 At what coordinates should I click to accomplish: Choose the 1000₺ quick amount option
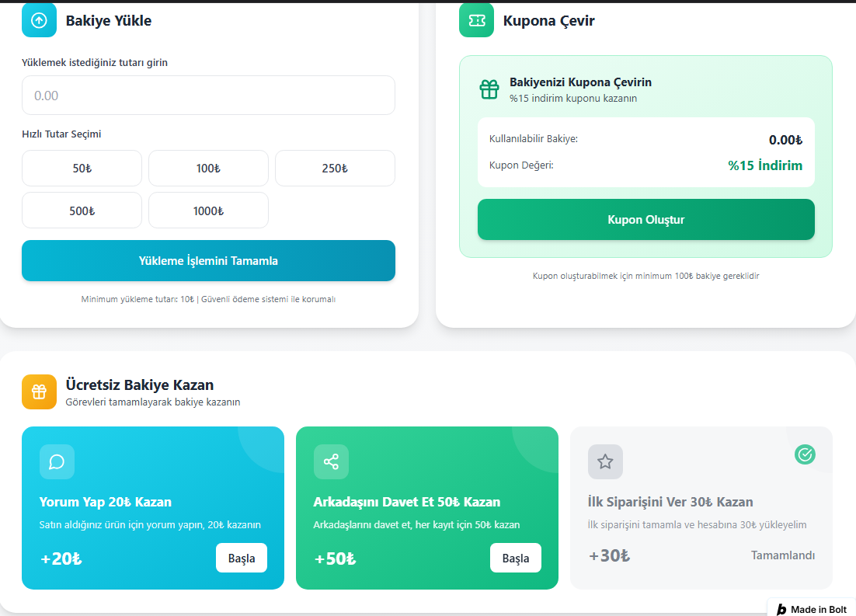[208, 211]
